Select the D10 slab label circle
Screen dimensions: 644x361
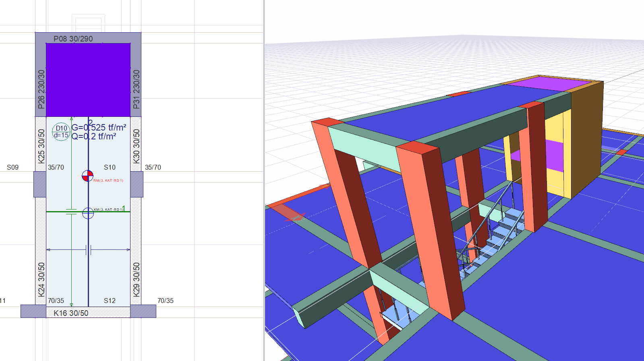pos(61,132)
